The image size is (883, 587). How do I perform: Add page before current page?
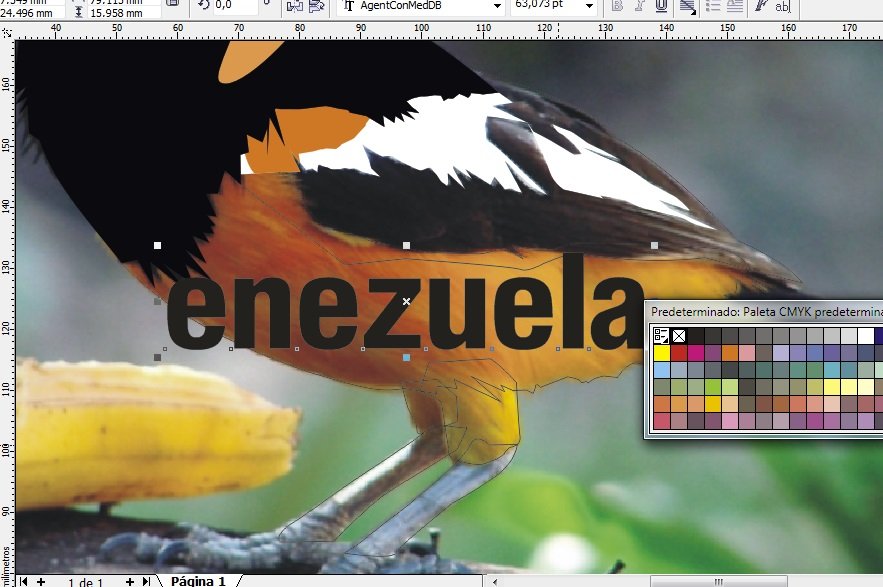click(x=41, y=581)
